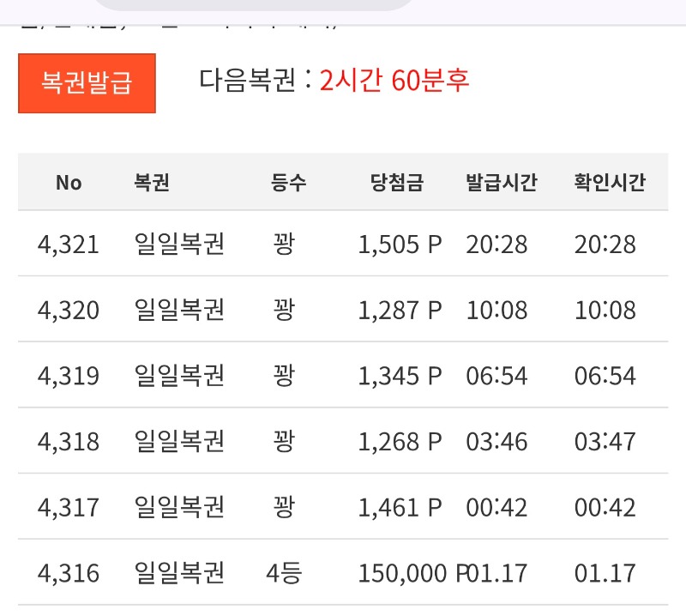Open ticket number 4,321 row

69,245
